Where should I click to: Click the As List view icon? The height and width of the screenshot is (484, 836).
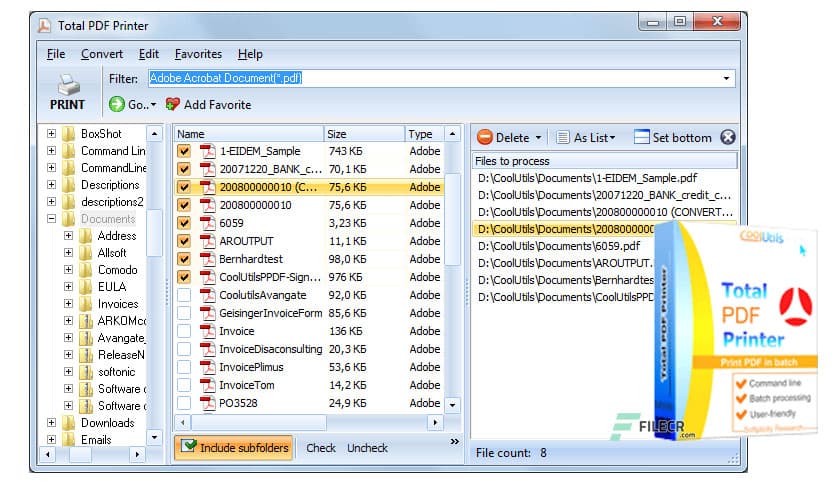point(562,138)
